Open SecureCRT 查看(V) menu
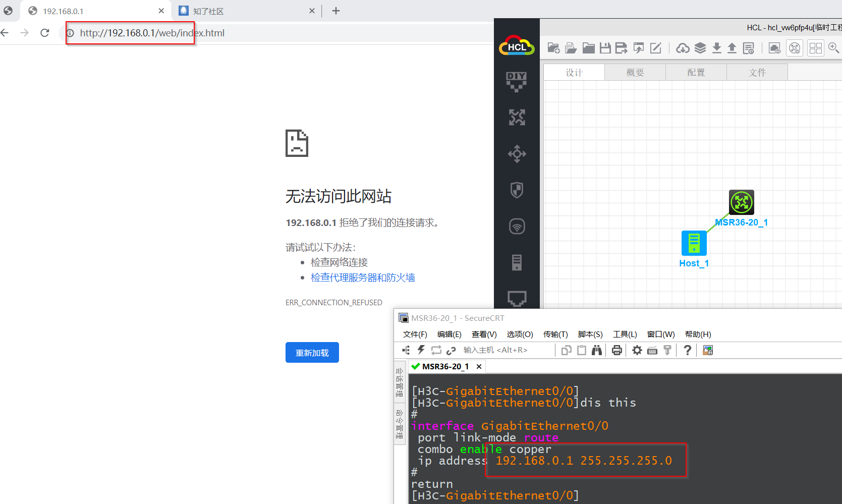The width and height of the screenshot is (842, 504). pyautogui.click(x=484, y=334)
